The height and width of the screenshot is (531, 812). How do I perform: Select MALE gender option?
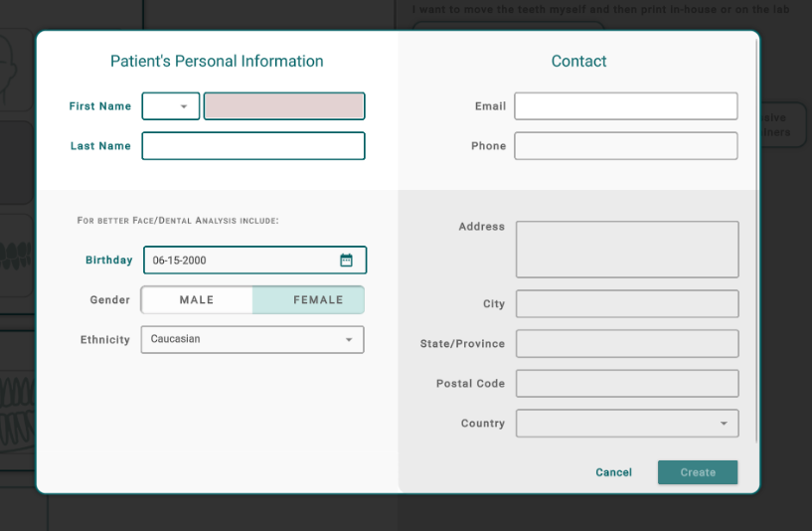tap(197, 300)
